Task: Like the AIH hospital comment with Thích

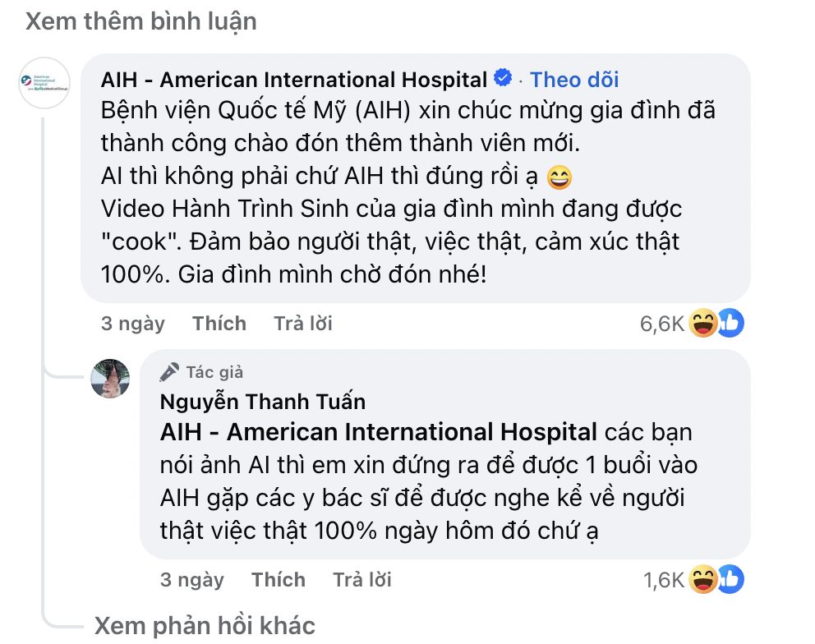Action: point(219,324)
